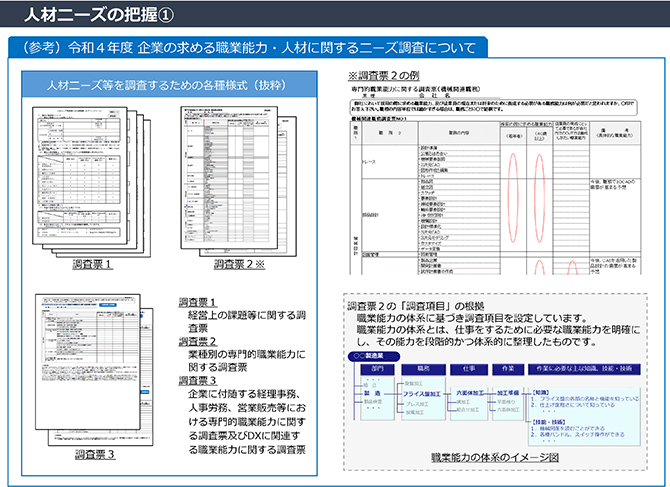Select the 製 造 node under 部門
This screenshot has width=670, height=487.
tap(372, 393)
